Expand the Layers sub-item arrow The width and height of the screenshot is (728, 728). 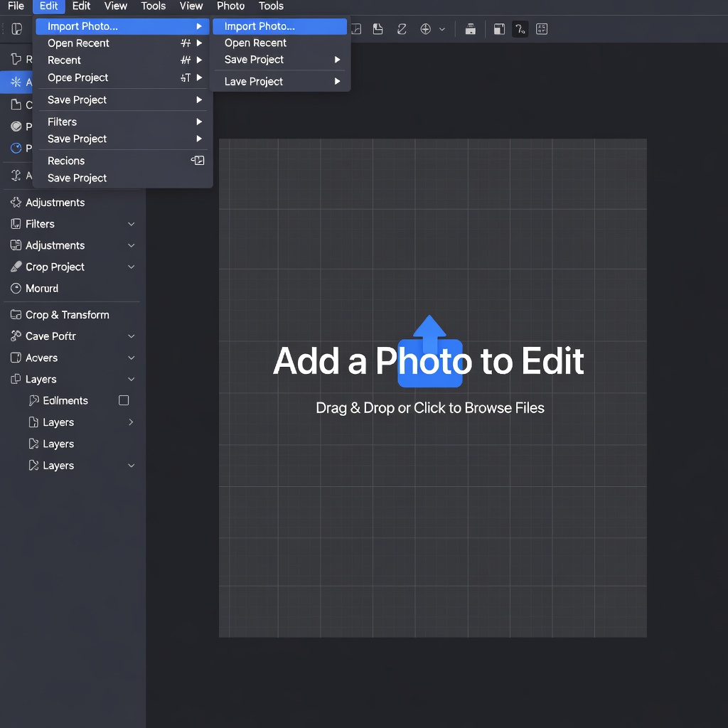click(x=131, y=422)
